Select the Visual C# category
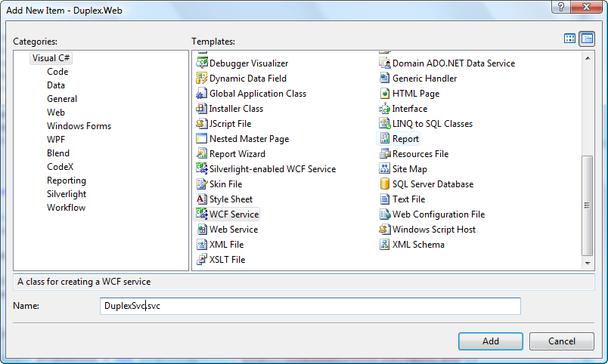Viewport: 608px width, 364px height. 51,58
